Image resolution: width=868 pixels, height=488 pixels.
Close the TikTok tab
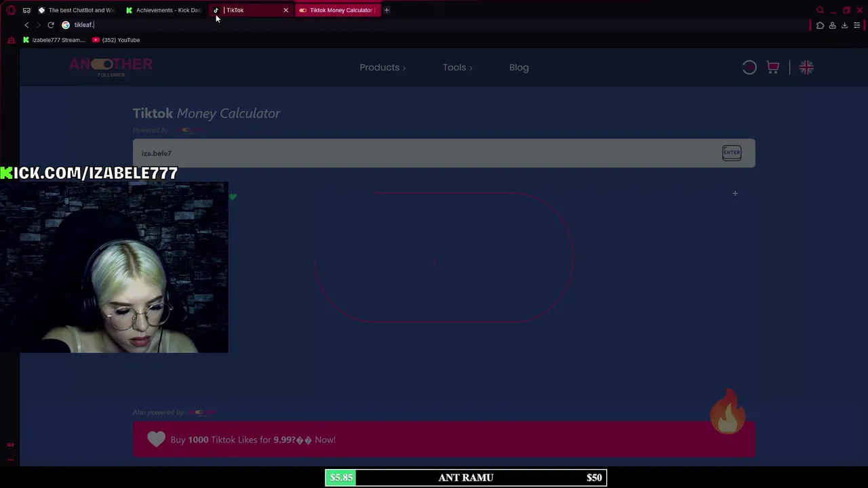tap(285, 10)
